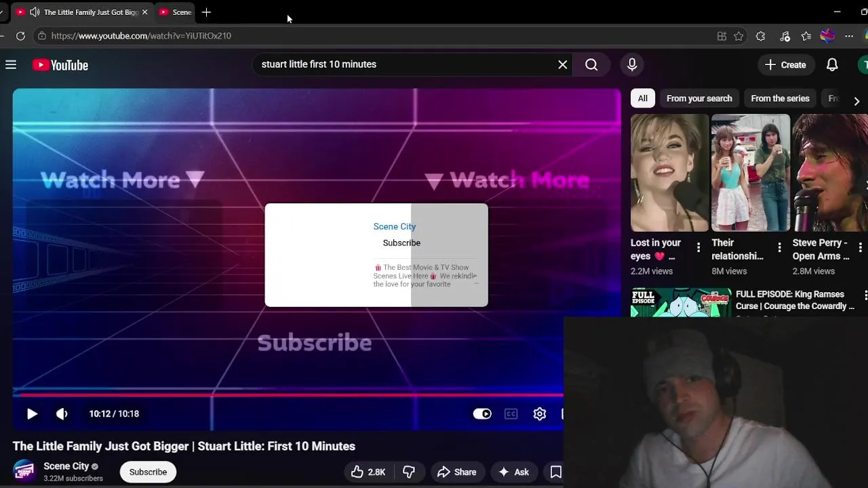Click Subscribe in the end card popup
The height and width of the screenshot is (488, 868).
tap(401, 243)
